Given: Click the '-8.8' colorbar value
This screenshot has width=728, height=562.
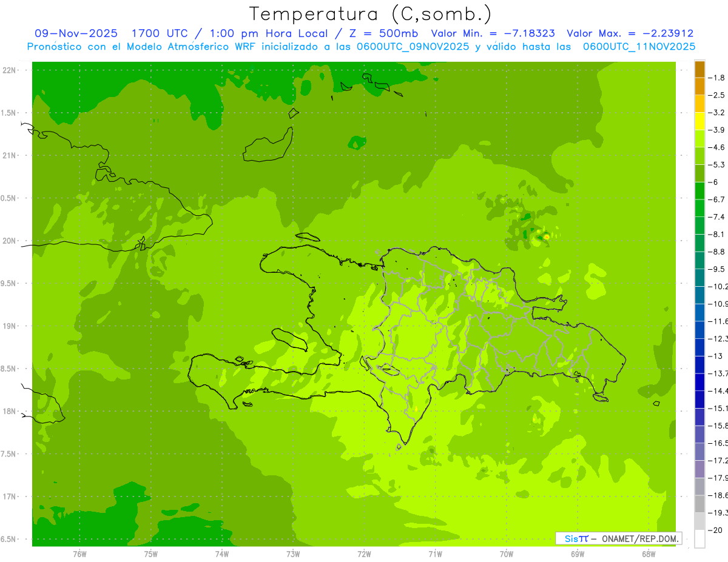Looking at the screenshot, I should pyautogui.click(x=716, y=252).
